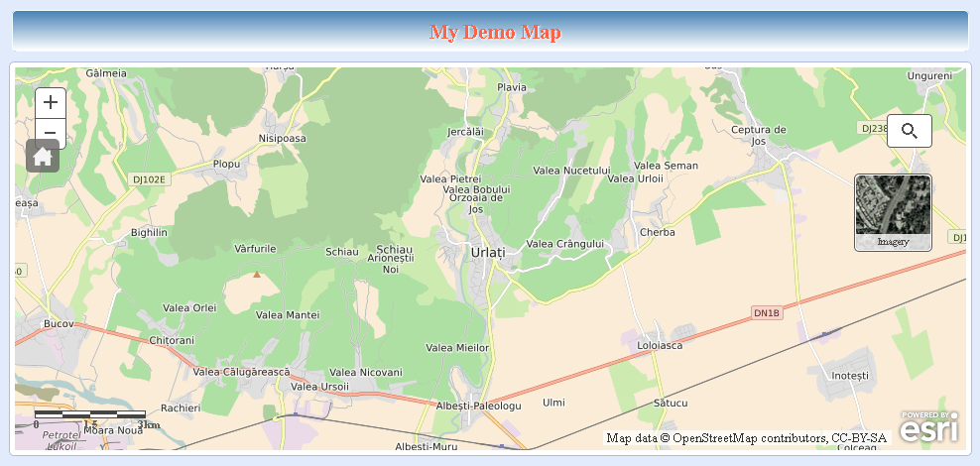Click the Loloiasca village label

[660, 345]
